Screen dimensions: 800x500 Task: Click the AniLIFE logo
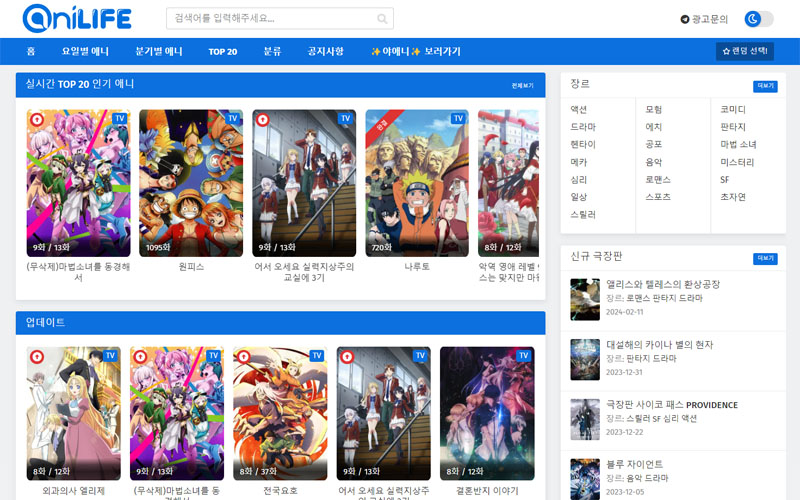point(77,18)
